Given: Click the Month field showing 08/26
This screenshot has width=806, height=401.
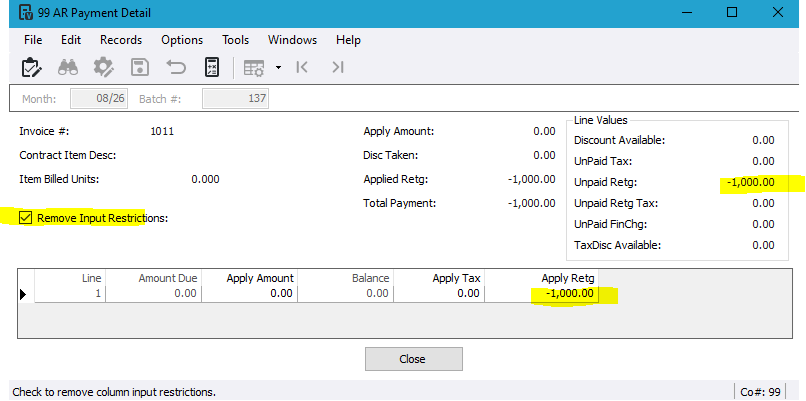Looking at the screenshot, I should 99,98.
